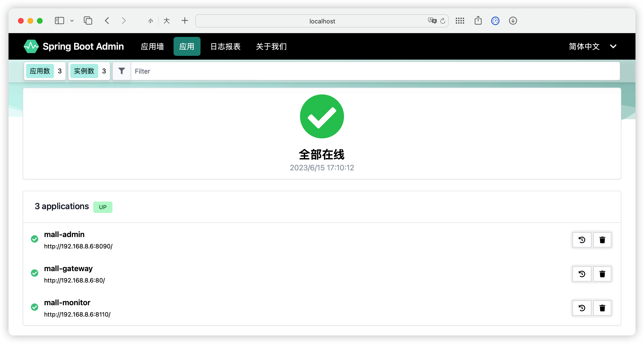Image resolution: width=644 pixels, height=344 pixels.
Task: Click the UP status badge
Action: [x=103, y=207]
